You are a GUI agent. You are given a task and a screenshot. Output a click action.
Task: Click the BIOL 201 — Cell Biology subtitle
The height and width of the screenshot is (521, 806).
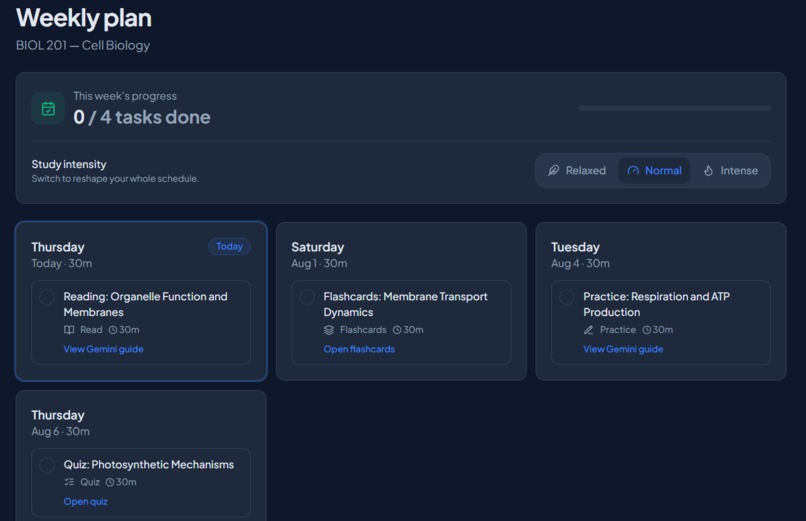point(83,45)
